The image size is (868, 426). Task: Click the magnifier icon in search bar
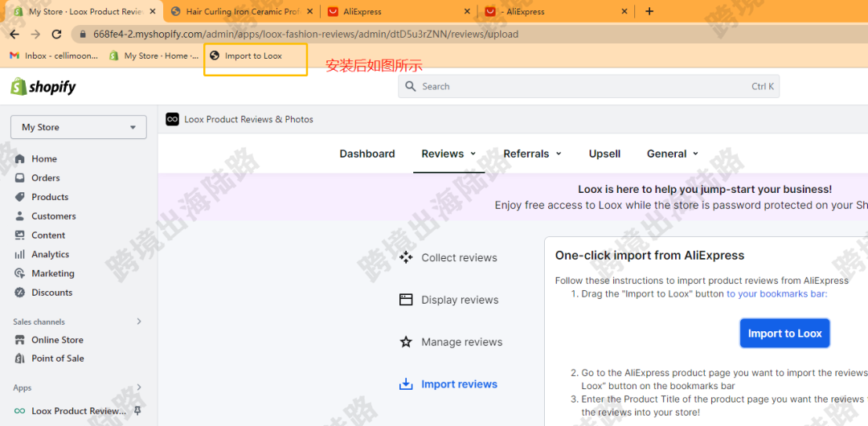coord(410,87)
